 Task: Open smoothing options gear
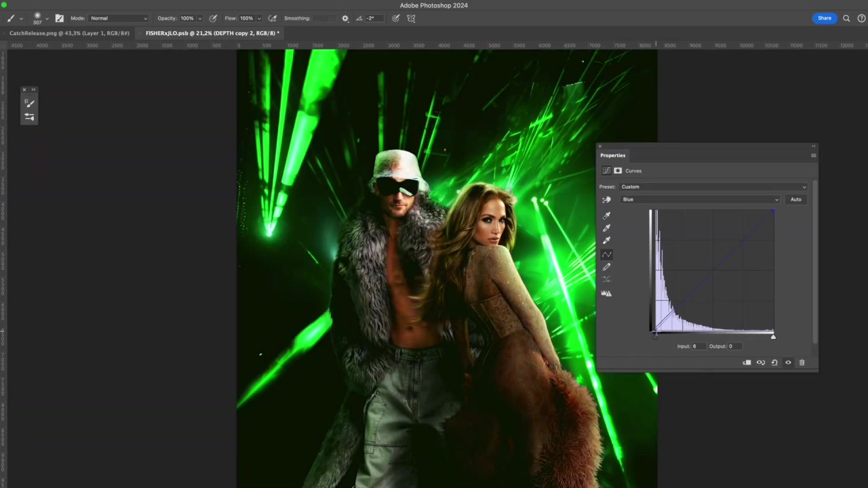(x=345, y=18)
